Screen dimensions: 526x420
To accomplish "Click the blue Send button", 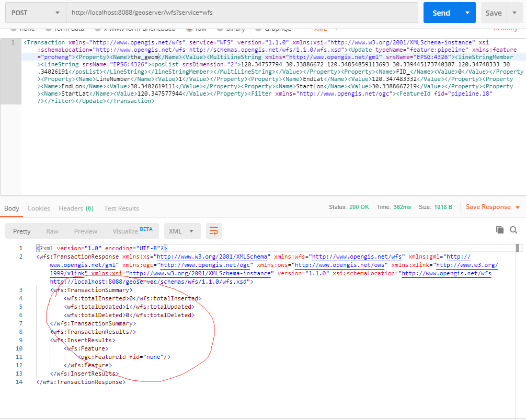I will pyautogui.click(x=441, y=13).
